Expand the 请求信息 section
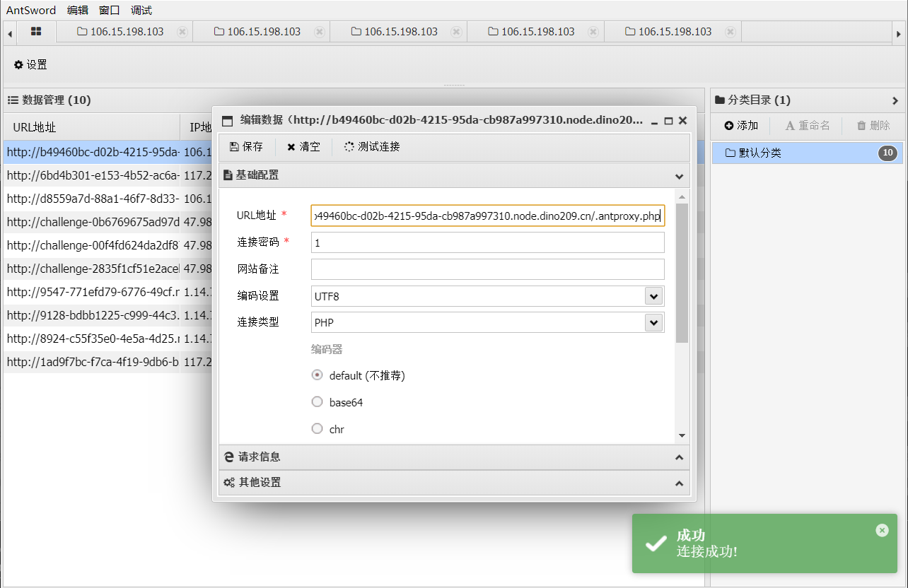The image size is (908, 588). [x=679, y=458]
